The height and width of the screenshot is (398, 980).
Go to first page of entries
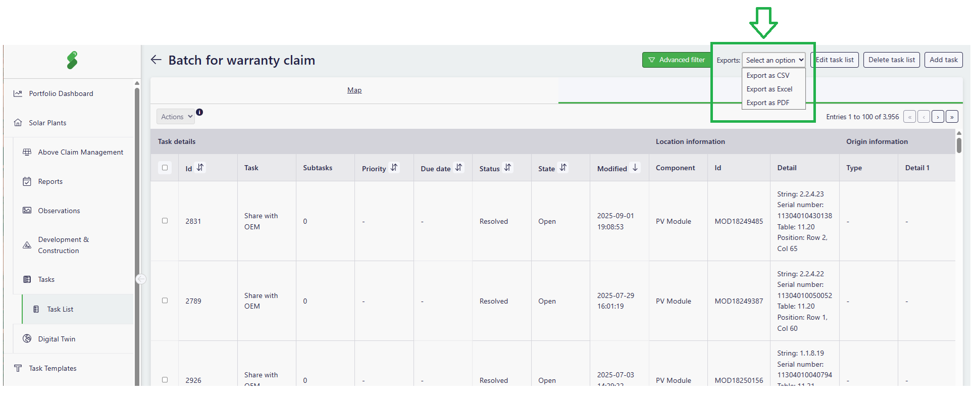pos(910,117)
